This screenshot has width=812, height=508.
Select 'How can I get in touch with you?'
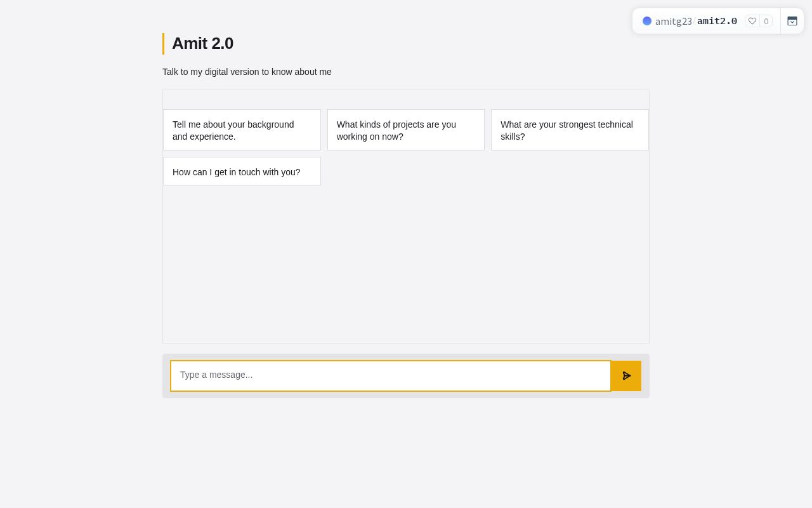[242, 171]
